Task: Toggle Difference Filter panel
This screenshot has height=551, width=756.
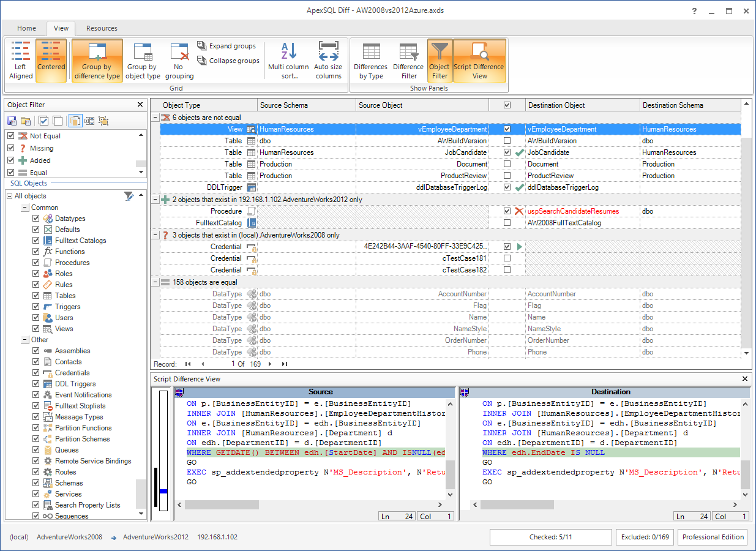Action: pyautogui.click(x=408, y=61)
